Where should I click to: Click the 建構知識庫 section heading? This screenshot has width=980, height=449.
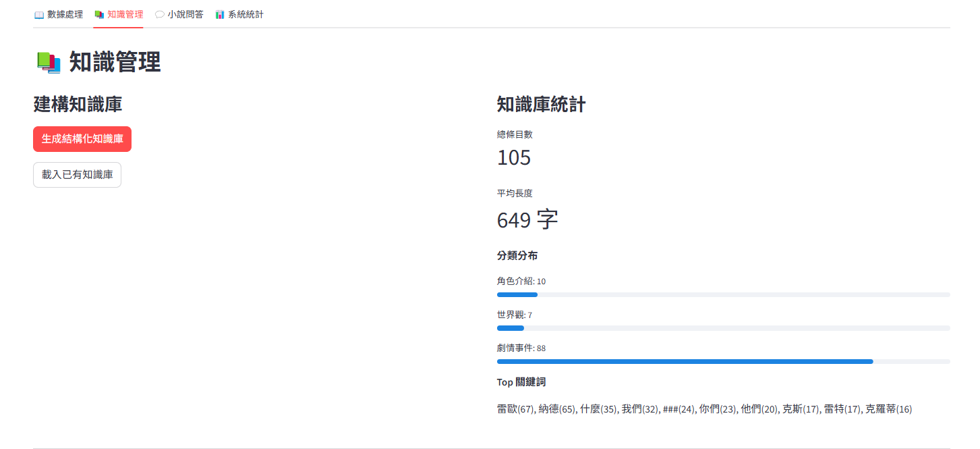78,105
